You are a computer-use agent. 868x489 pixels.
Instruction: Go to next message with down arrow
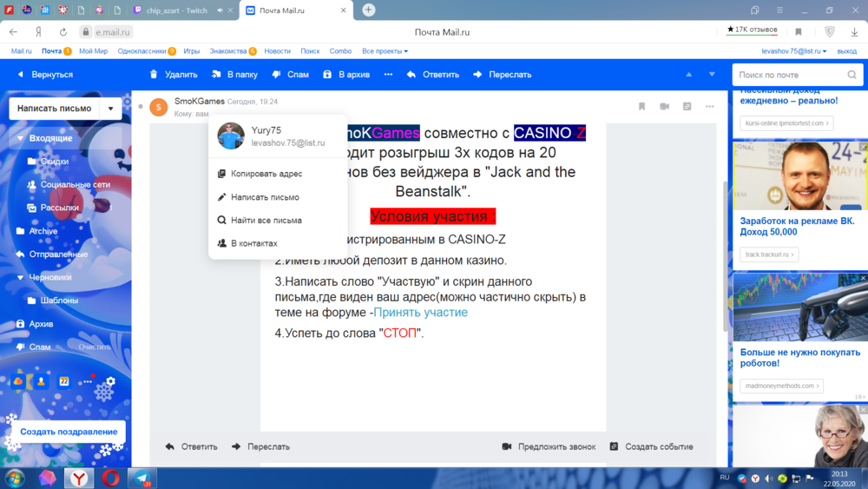tap(712, 74)
